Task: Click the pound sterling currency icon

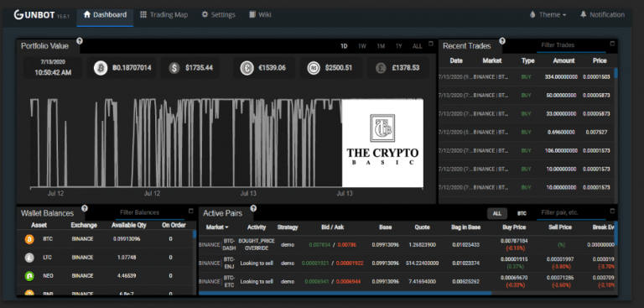Action: (382, 68)
